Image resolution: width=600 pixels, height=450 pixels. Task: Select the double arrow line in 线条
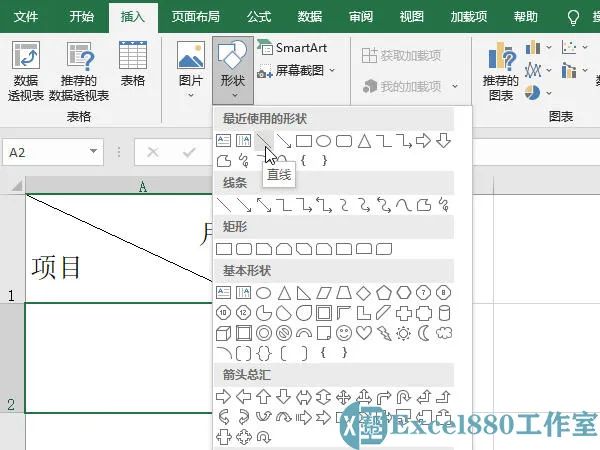point(264,205)
